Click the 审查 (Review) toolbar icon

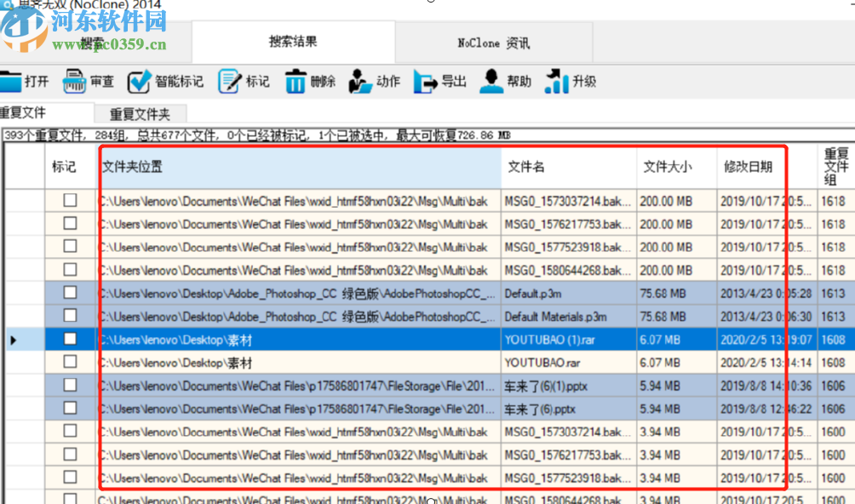tap(75, 82)
